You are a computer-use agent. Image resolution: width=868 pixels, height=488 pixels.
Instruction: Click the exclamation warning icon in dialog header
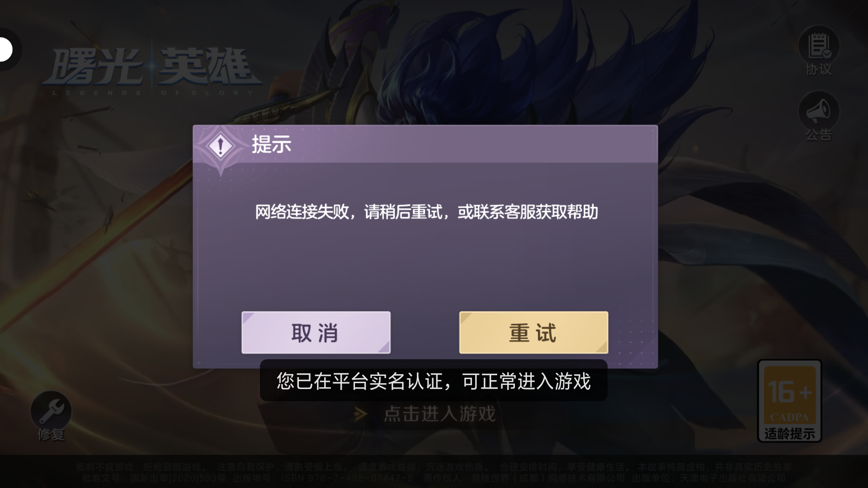(x=220, y=146)
